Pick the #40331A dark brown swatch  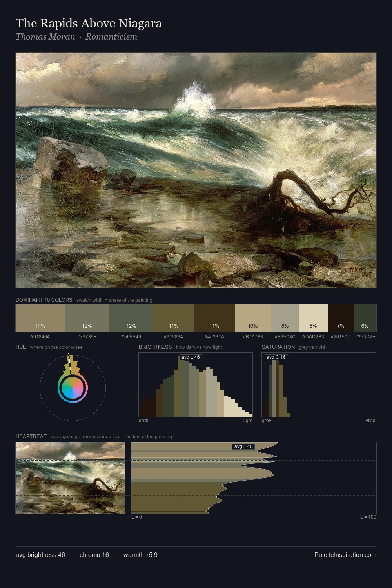click(214, 318)
